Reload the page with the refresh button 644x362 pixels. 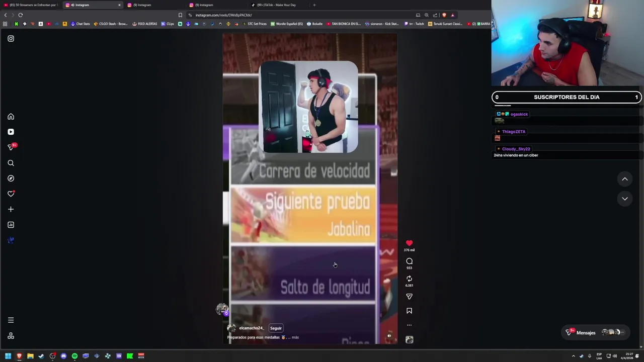tap(21, 15)
